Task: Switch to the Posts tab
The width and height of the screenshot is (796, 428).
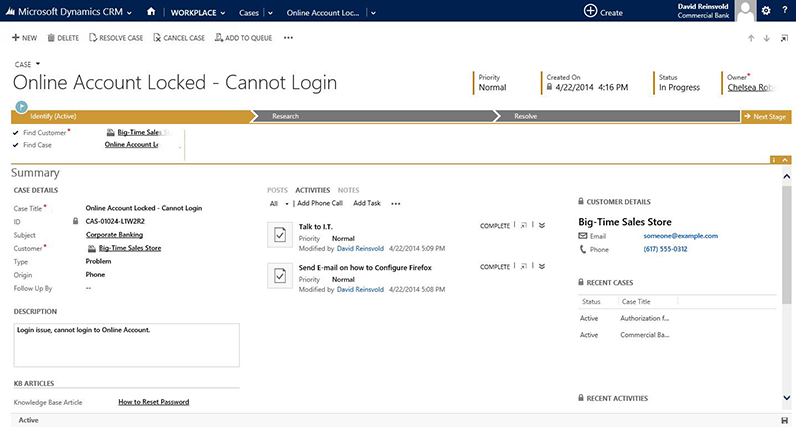Action: tap(277, 189)
